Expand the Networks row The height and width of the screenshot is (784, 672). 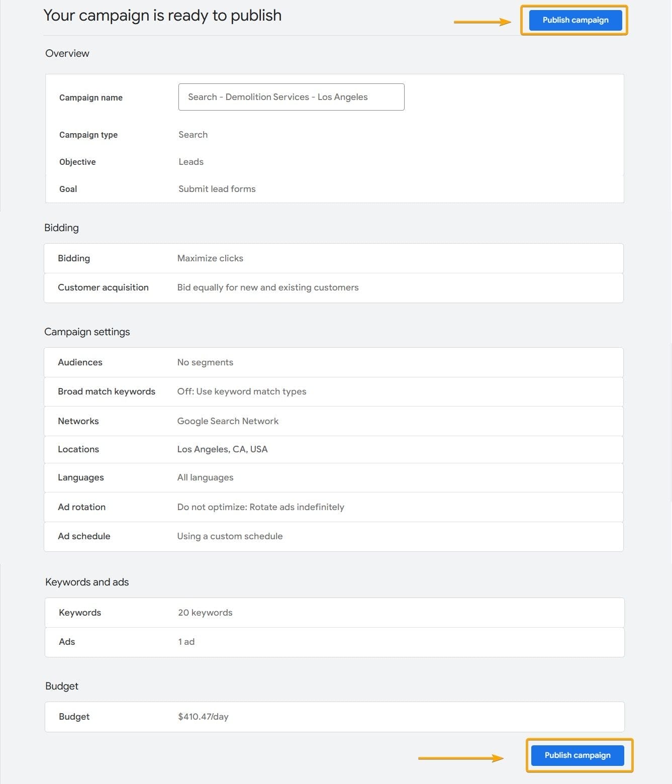click(333, 421)
